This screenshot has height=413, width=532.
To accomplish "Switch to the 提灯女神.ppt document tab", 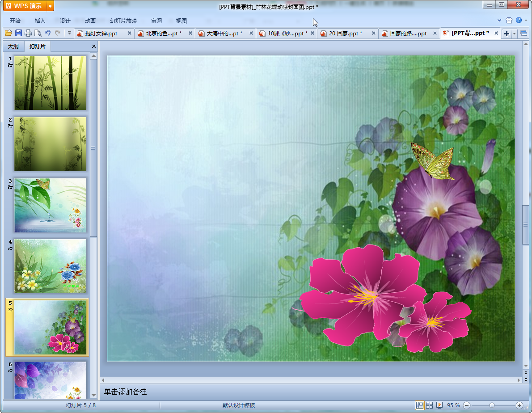I will (101, 34).
